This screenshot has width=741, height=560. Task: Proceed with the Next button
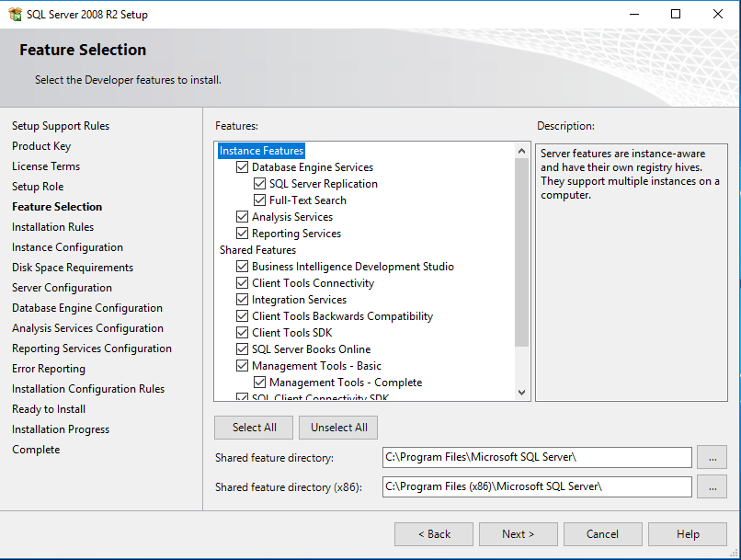518,534
